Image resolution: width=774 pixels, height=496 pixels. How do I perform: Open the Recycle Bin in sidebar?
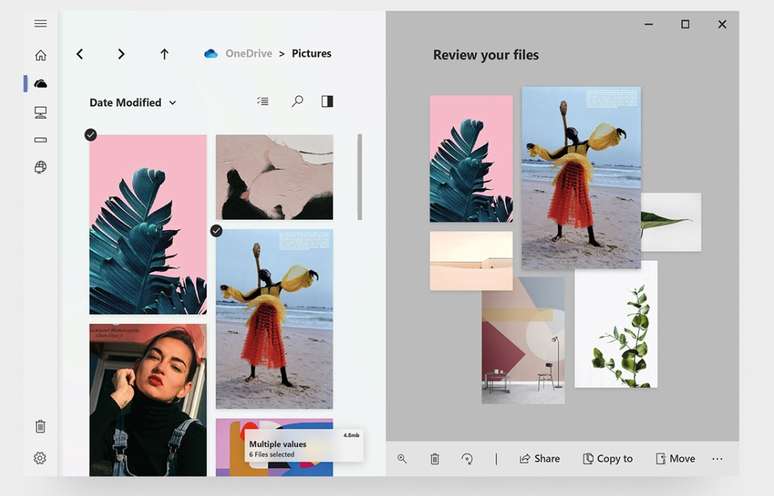[x=40, y=426]
